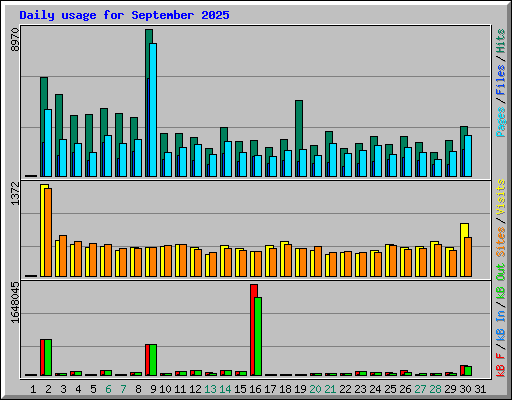Click the green kB Out bar for day 2
The width and height of the screenshot is (512, 400).
pyautogui.click(x=48, y=358)
